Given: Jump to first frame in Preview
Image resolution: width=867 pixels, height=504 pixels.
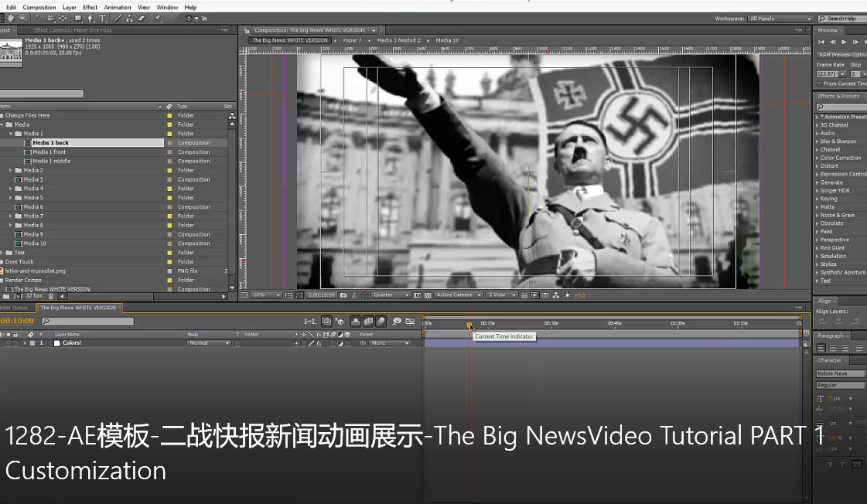Looking at the screenshot, I should click(x=821, y=42).
